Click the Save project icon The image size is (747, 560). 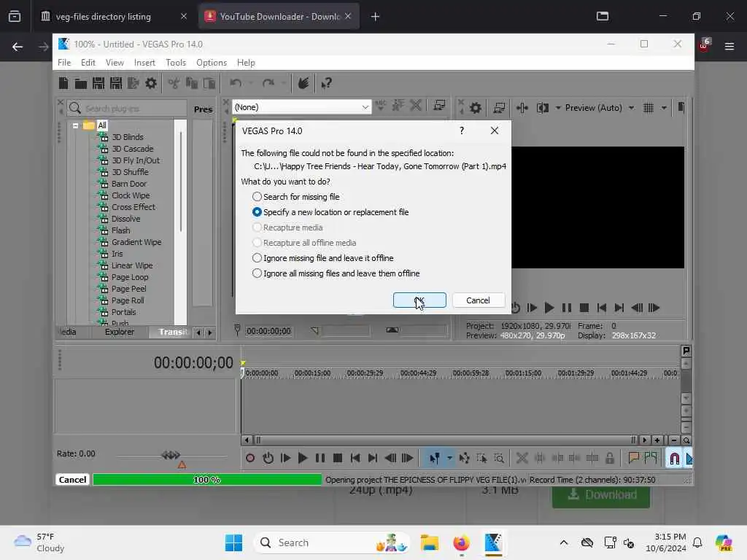point(98,83)
